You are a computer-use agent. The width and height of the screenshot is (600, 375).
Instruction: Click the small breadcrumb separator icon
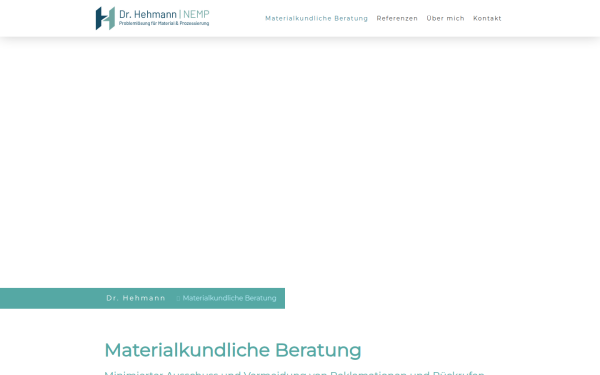click(x=178, y=298)
